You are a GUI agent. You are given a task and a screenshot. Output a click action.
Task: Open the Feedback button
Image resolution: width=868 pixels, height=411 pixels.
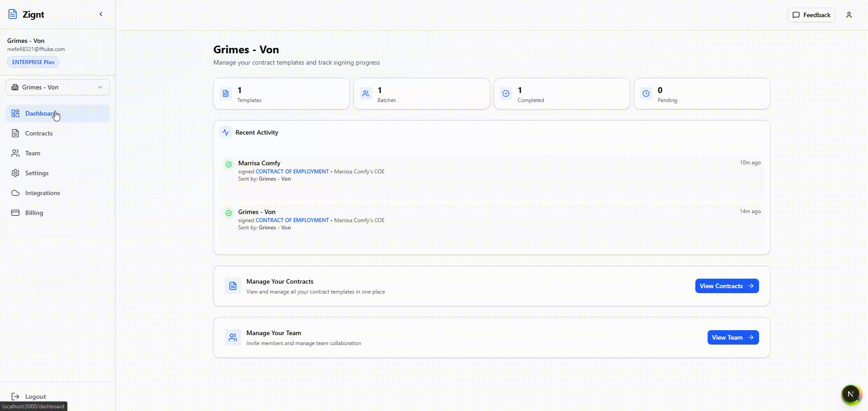(811, 15)
